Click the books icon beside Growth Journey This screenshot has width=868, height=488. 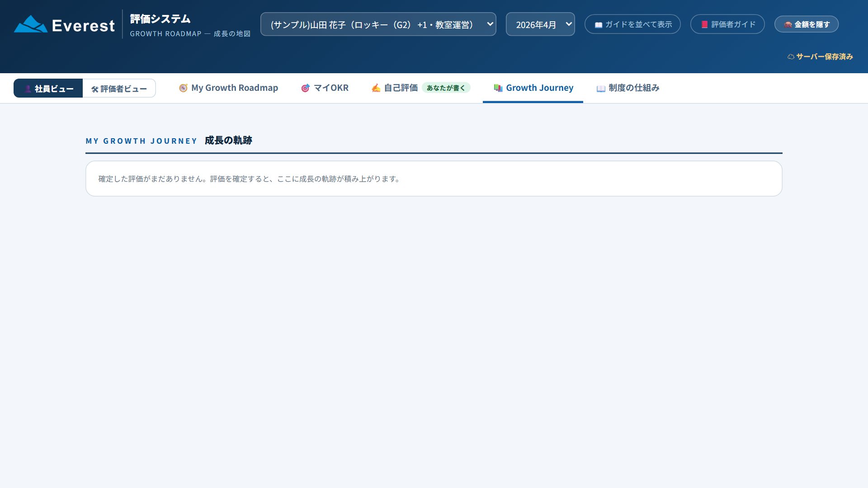coord(498,88)
